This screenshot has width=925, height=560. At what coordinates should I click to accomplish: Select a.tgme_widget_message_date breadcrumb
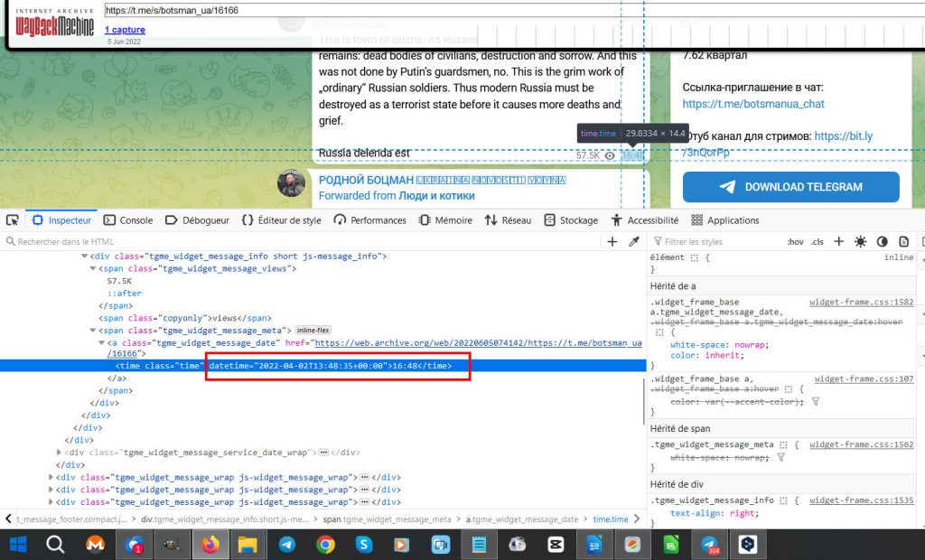tap(522, 519)
